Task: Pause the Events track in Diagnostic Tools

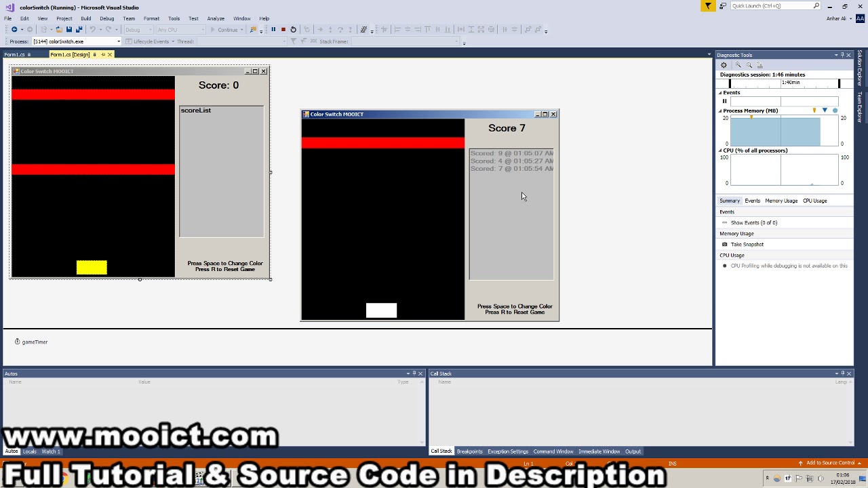Action: pyautogui.click(x=724, y=101)
